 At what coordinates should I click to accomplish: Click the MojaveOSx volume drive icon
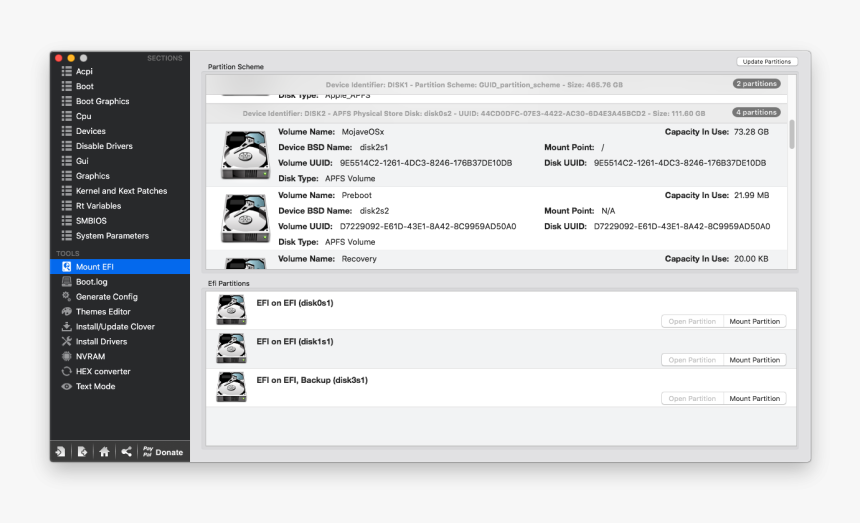pyautogui.click(x=245, y=155)
